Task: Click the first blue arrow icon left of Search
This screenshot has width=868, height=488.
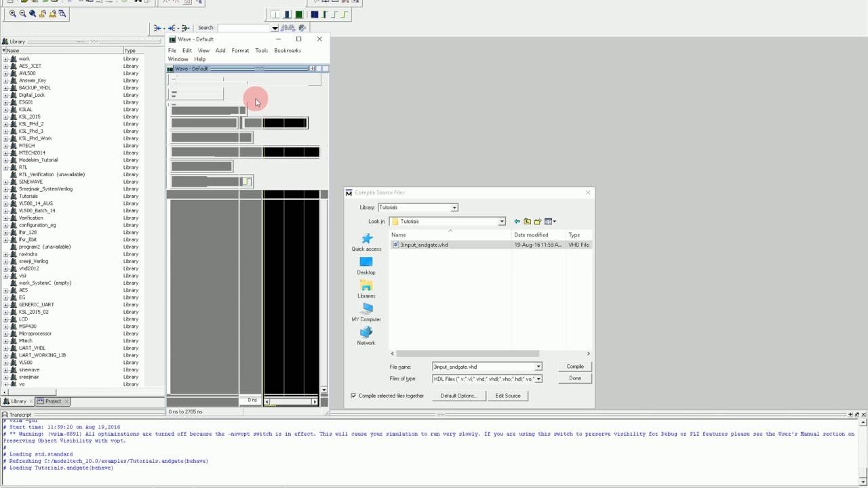Action: click(157, 28)
